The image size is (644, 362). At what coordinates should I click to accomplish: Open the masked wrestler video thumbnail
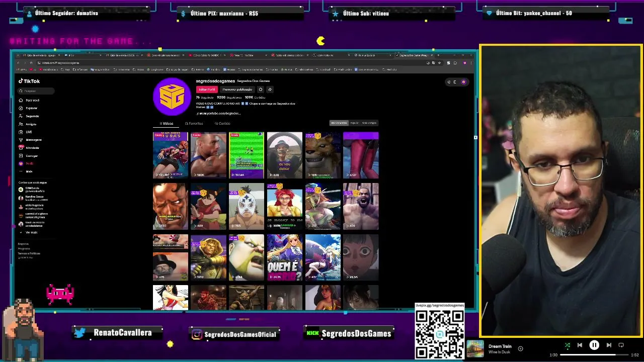pyautogui.click(x=247, y=206)
